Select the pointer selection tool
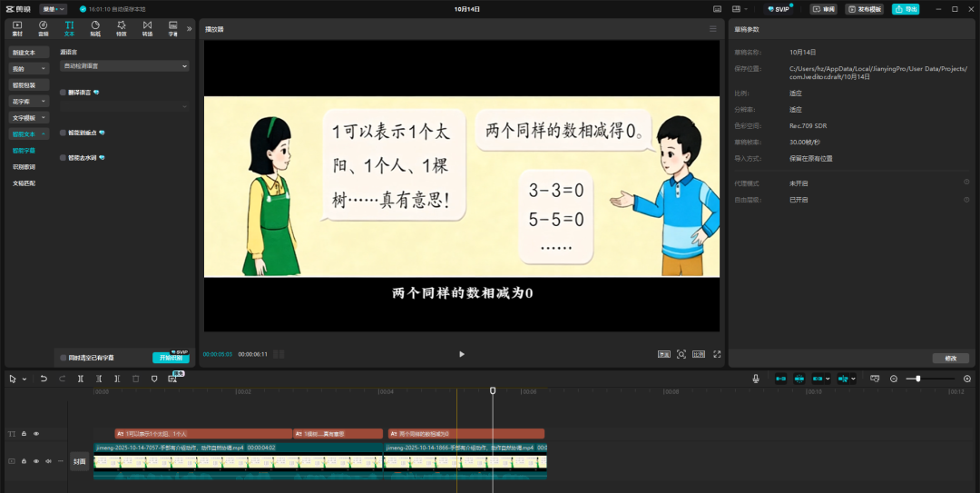 tap(13, 379)
